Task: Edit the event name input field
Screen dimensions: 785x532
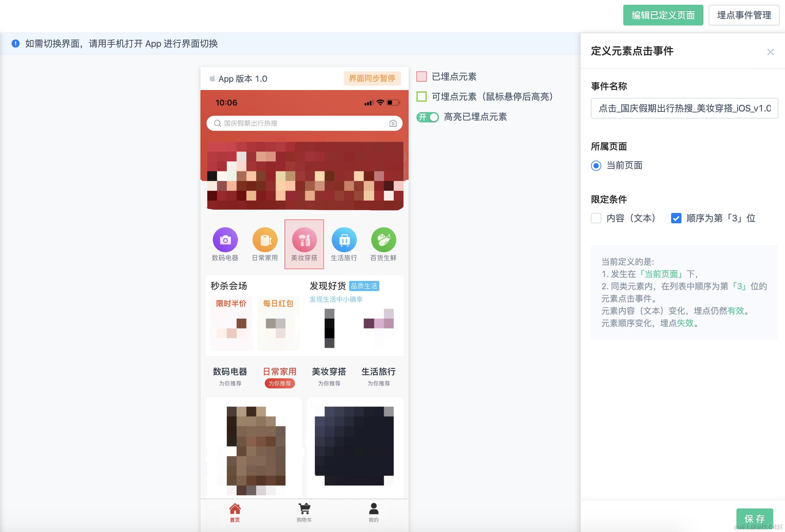Action: (x=684, y=109)
